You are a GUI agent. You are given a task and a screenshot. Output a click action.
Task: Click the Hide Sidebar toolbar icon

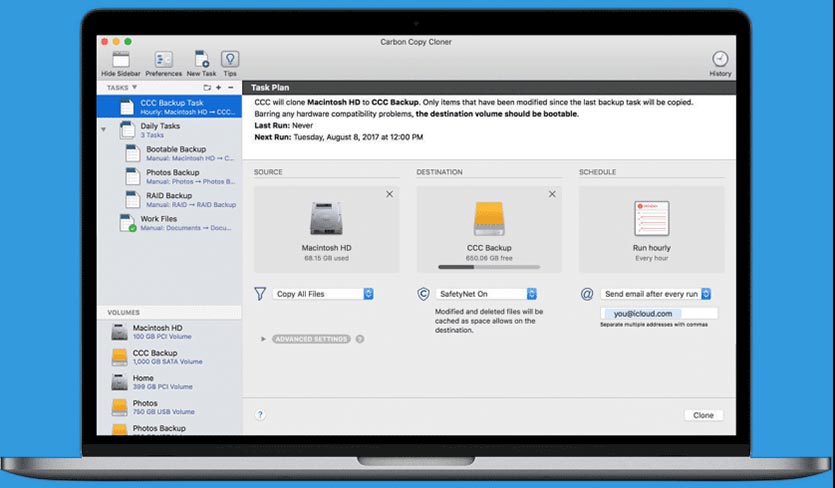(122, 59)
